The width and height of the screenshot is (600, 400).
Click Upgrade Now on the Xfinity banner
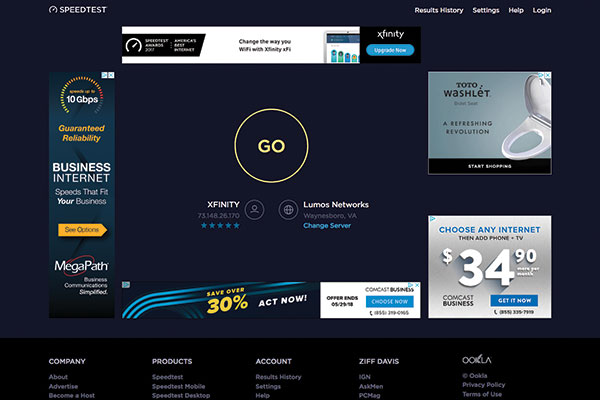pos(383,50)
